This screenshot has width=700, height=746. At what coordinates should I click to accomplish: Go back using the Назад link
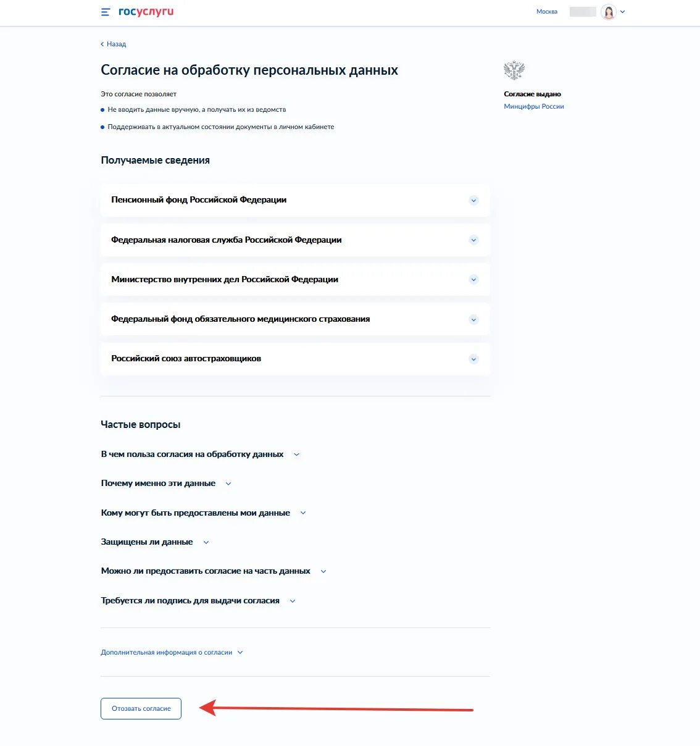pyautogui.click(x=114, y=44)
